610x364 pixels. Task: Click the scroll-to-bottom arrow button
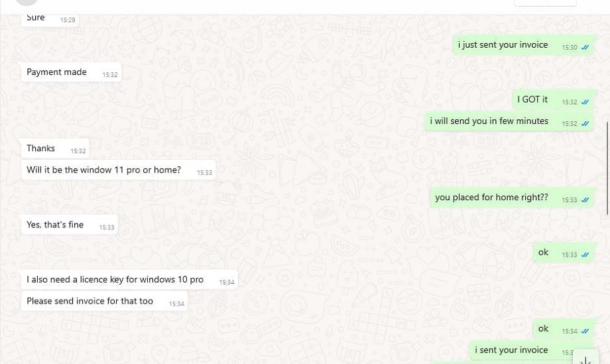(x=585, y=357)
